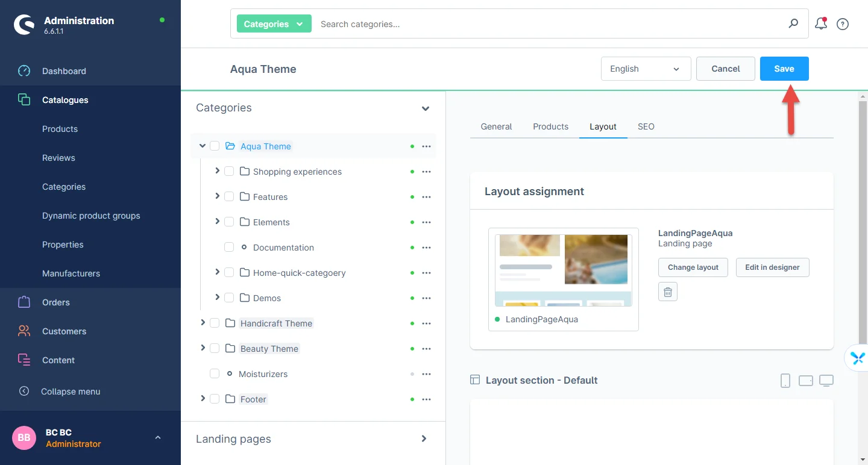Click the search magnifier icon
This screenshot has height=465, width=868.
793,23
